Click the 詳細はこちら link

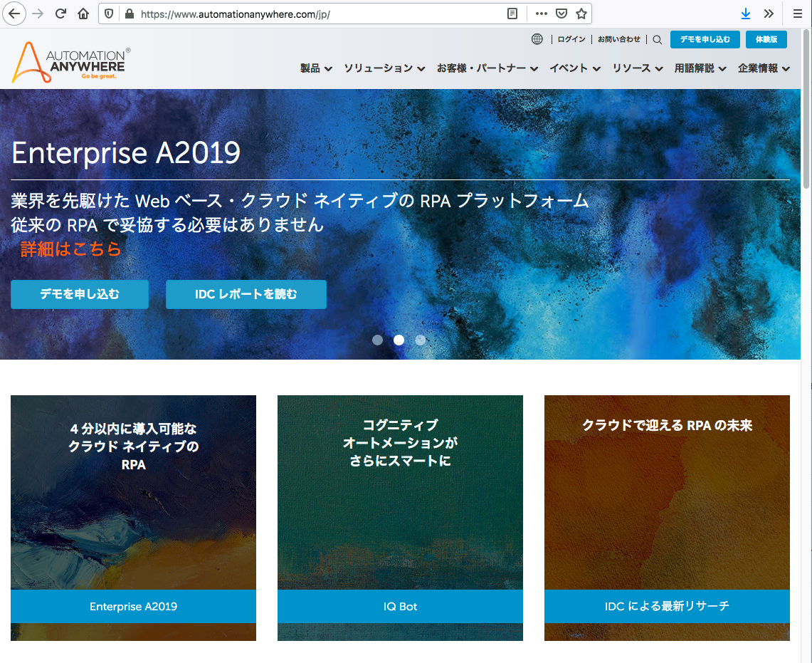[x=71, y=249]
